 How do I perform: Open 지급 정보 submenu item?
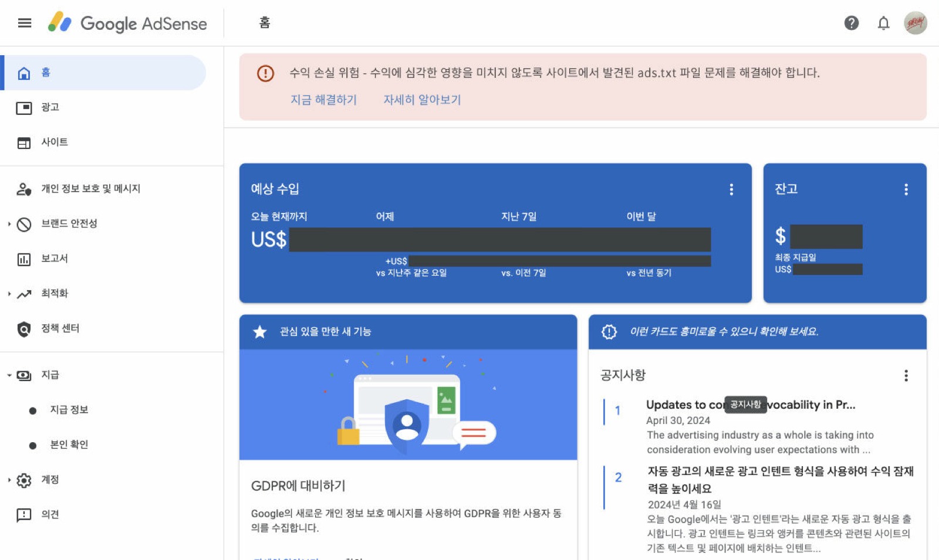coord(69,409)
